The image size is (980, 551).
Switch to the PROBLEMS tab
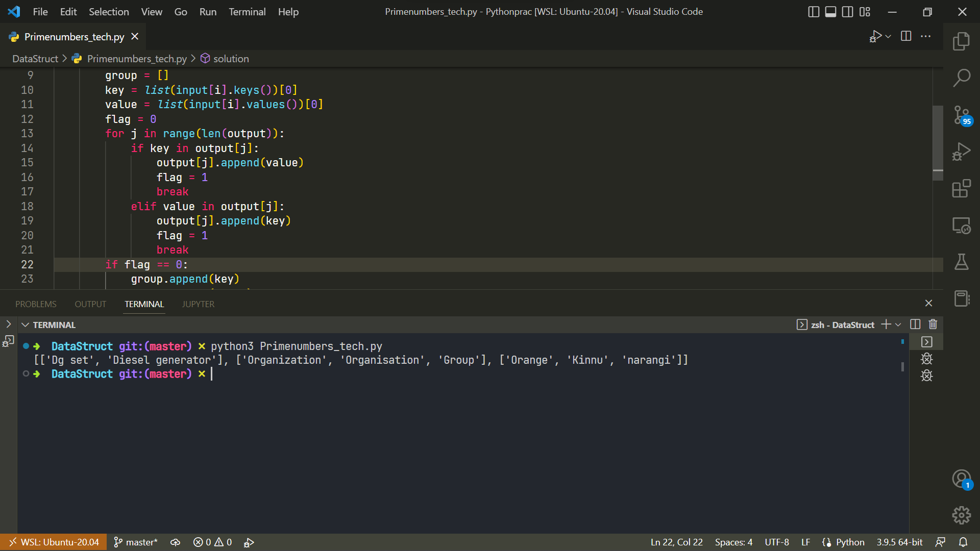pos(36,304)
